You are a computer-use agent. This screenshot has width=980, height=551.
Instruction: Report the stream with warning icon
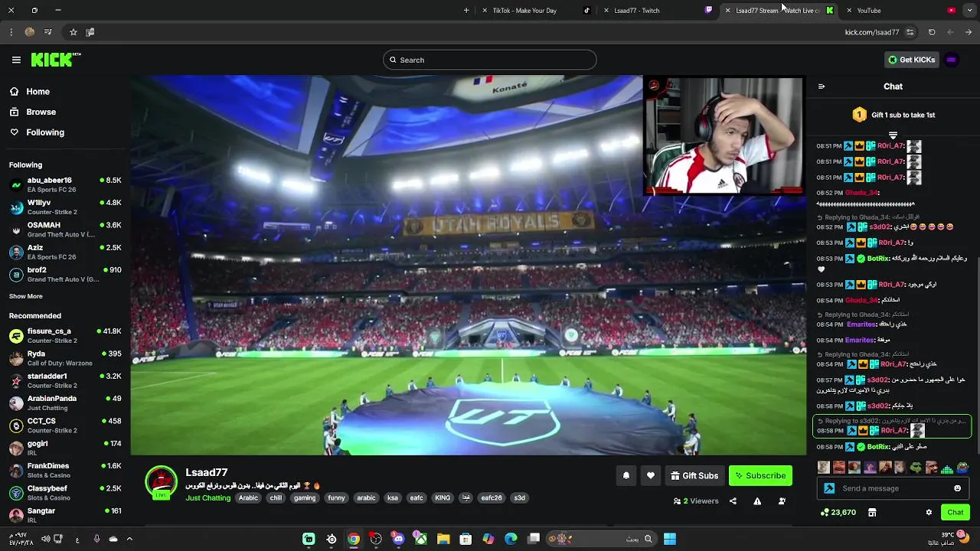[x=757, y=501]
